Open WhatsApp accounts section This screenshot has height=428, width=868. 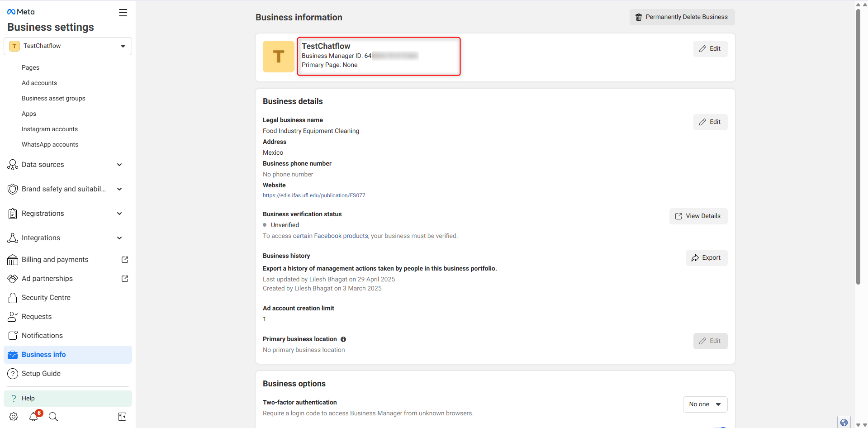point(50,144)
